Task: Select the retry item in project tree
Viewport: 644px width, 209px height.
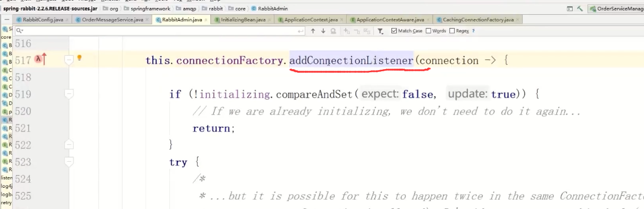Action: click(6, 203)
